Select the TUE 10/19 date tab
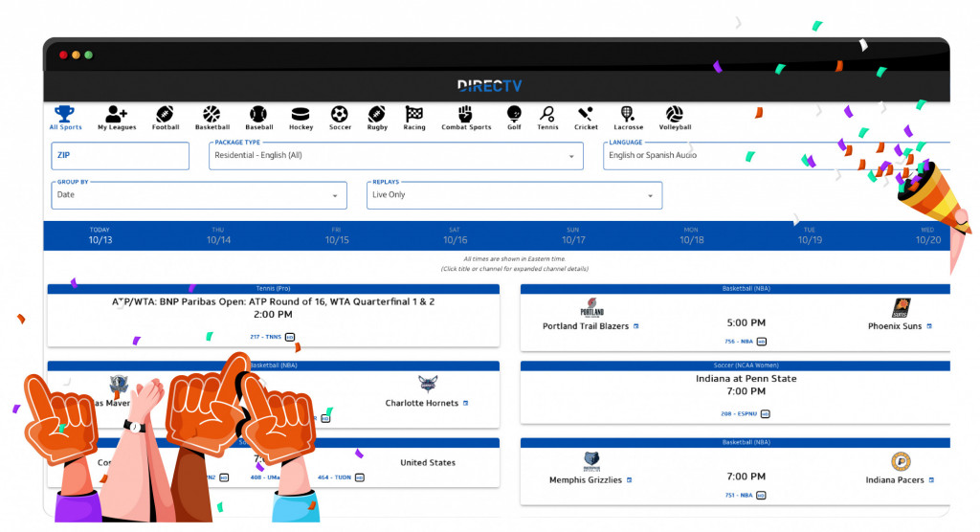The width and height of the screenshot is (980, 532). (810, 235)
